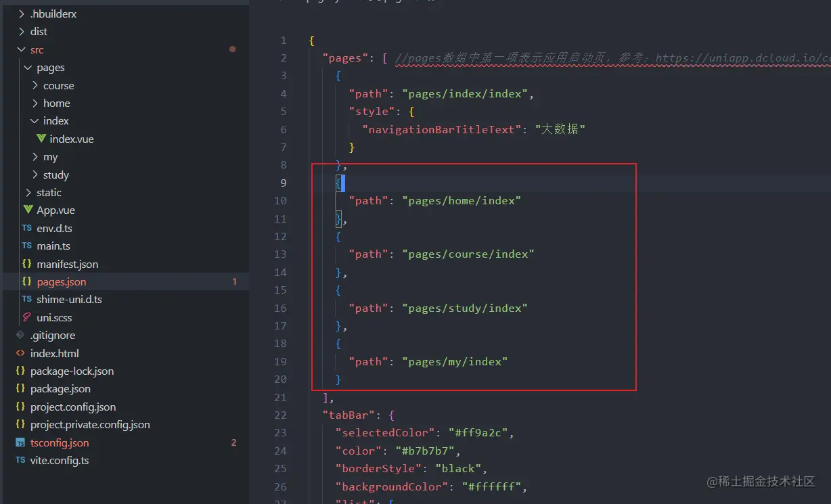Open main.ts file
The image size is (831, 504).
coord(53,246)
